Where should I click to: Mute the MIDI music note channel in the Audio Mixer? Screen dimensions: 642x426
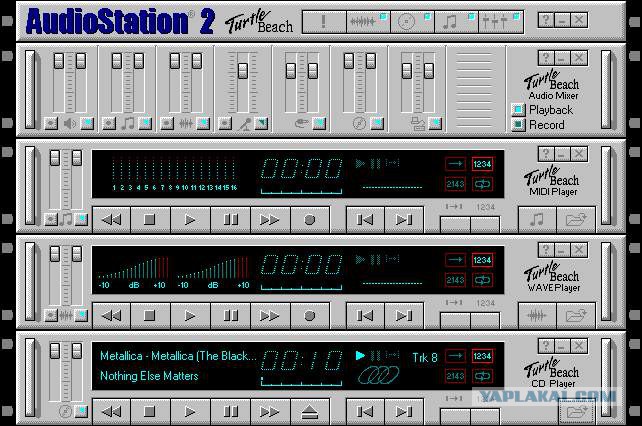(109, 123)
